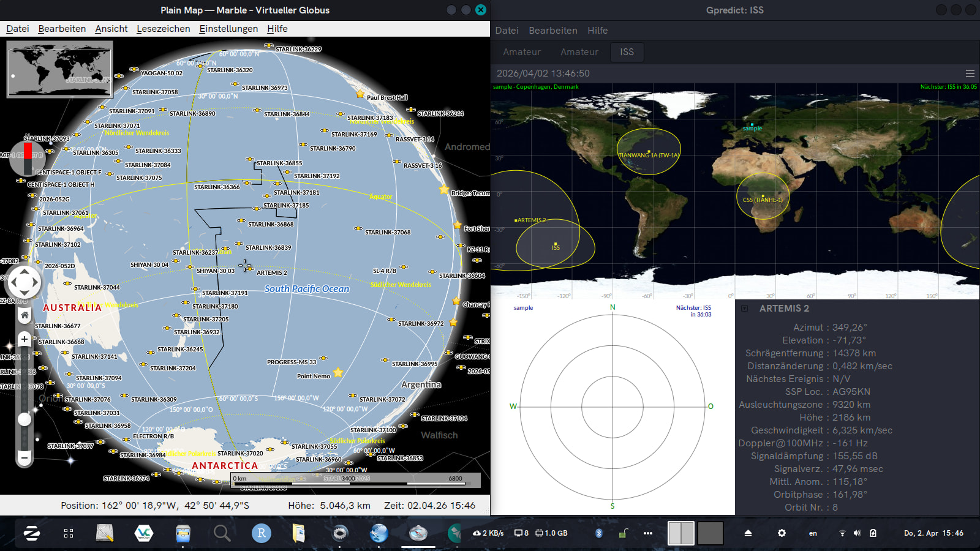Open satellite dropdown beside ARTEMIS 2 title
The image size is (980, 551).
pos(745,309)
